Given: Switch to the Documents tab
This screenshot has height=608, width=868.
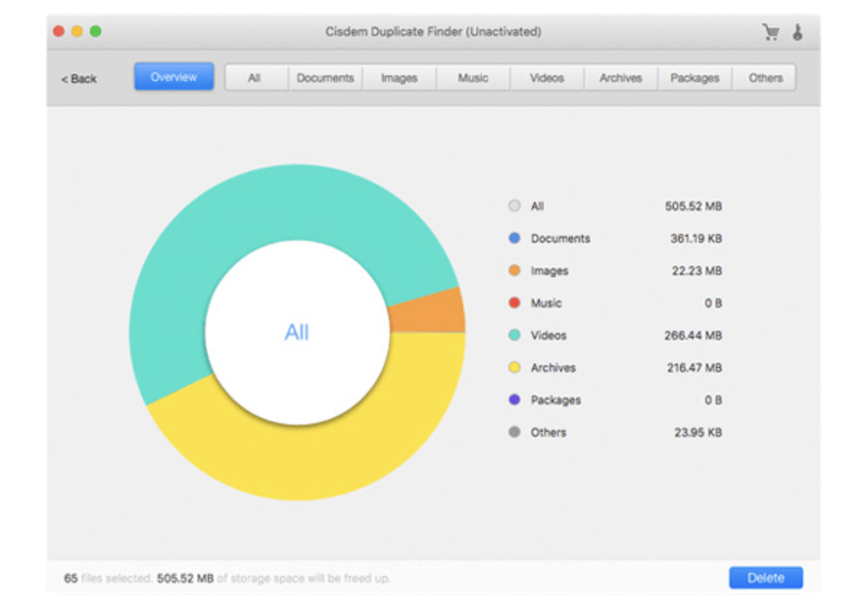Looking at the screenshot, I should [325, 78].
